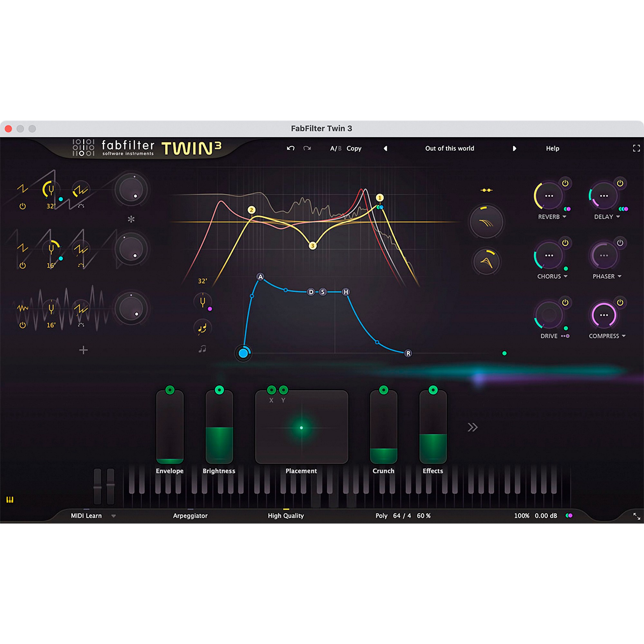
Task: Open the CHORUS dropdown arrow
Action: click(x=565, y=276)
